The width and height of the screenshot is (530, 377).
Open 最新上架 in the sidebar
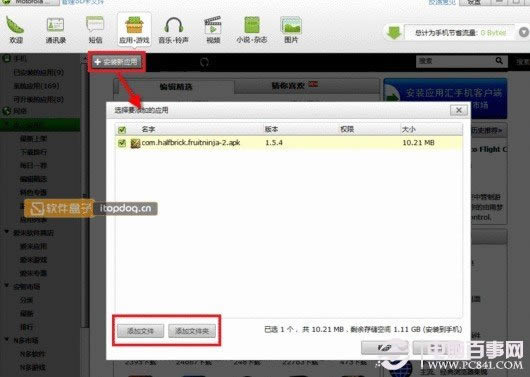click(33, 139)
